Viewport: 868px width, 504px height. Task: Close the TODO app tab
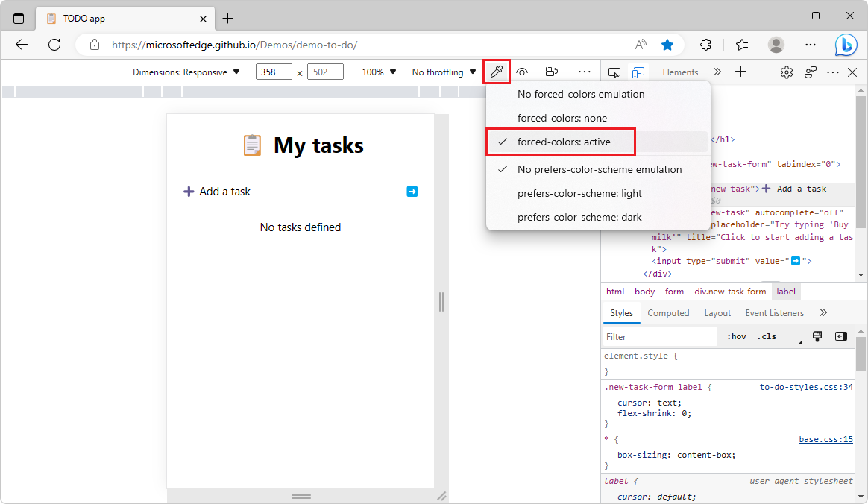[203, 19]
